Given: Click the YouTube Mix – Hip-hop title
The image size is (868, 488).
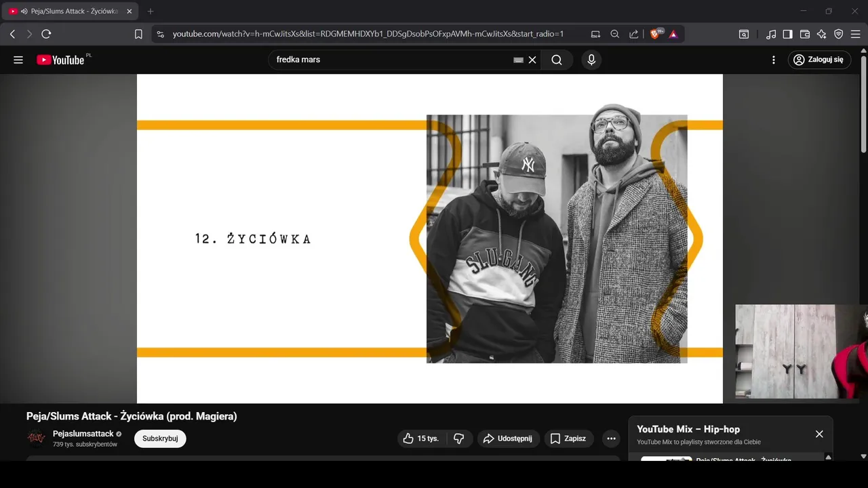Looking at the screenshot, I should tap(688, 429).
